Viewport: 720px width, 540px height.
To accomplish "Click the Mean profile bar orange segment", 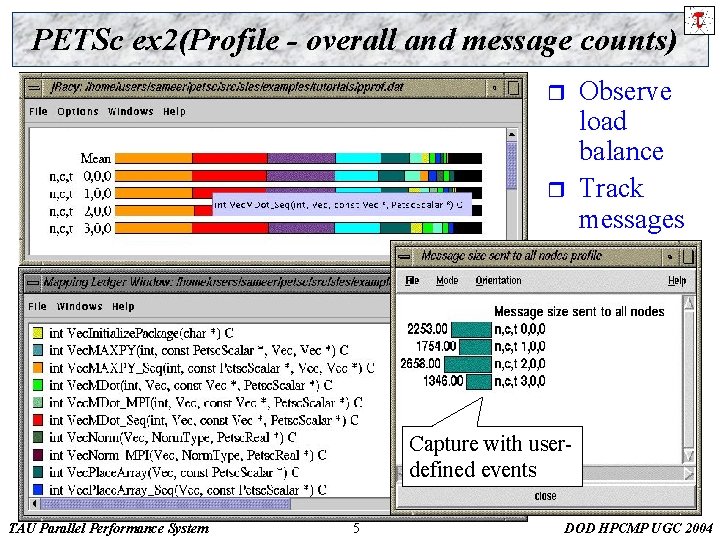I will click(153, 158).
